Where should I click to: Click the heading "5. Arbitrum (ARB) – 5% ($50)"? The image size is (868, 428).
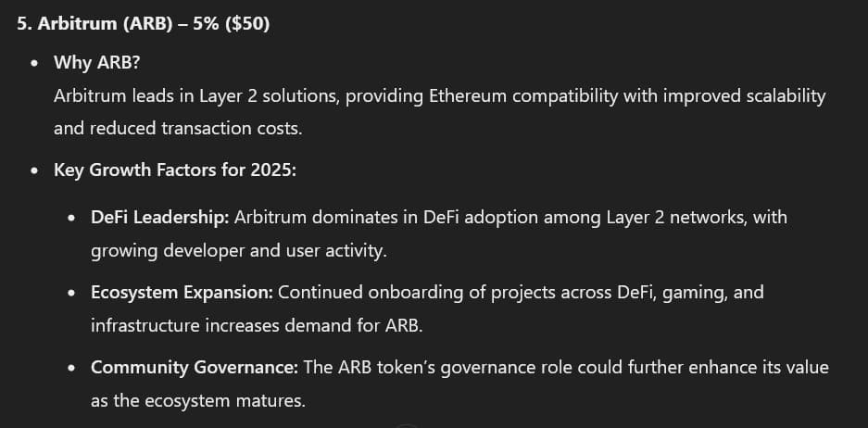click(x=144, y=24)
